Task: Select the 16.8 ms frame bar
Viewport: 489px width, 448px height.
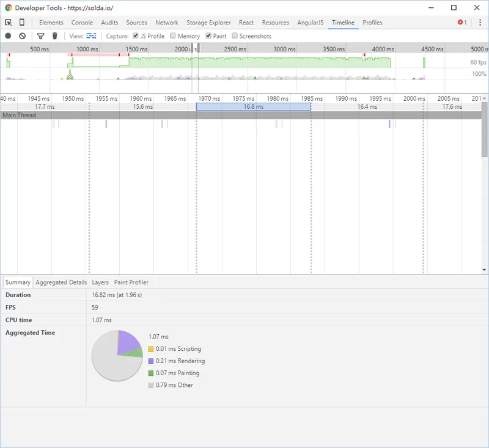Action: point(253,106)
